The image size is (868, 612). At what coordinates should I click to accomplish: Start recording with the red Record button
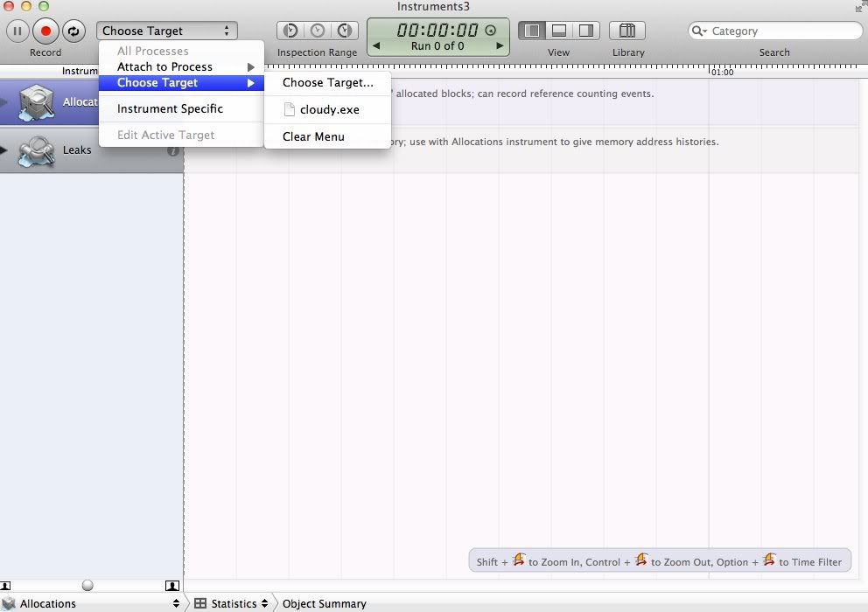46,31
